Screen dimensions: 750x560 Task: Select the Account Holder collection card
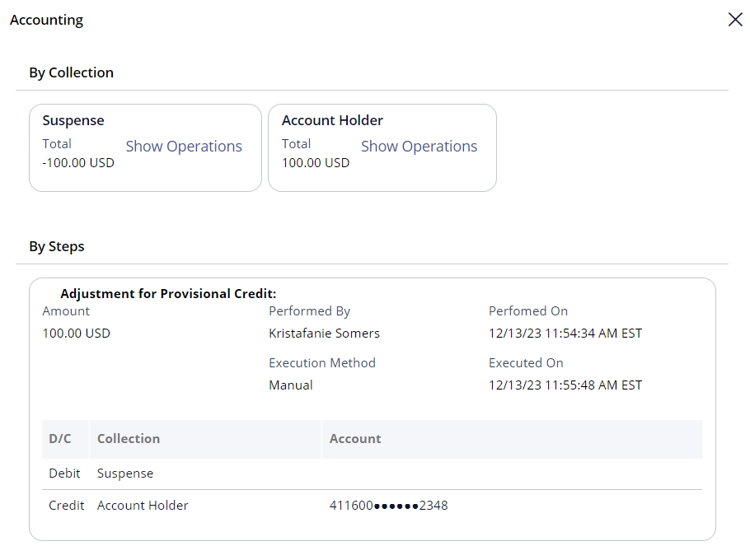(382, 147)
